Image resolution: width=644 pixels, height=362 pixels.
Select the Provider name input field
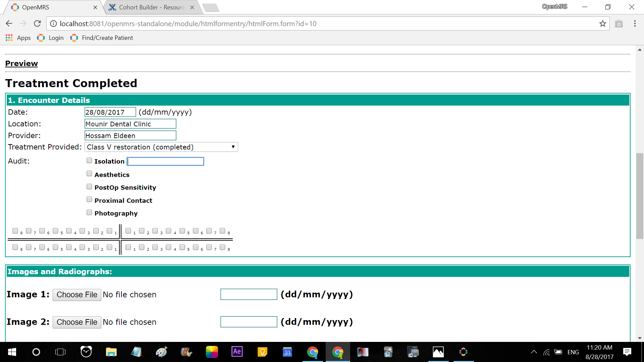130,135
